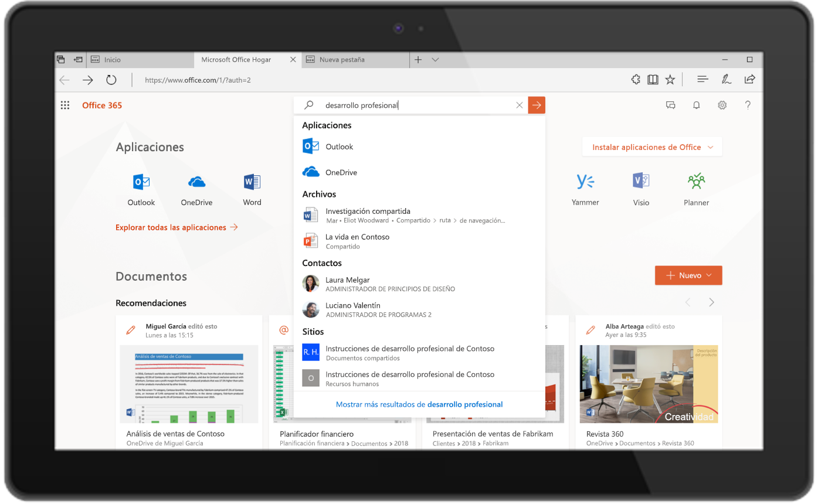Screen dimensions: 818x504
Task: Open site result under Documentos compartidos
Action: click(x=419, y=352)
